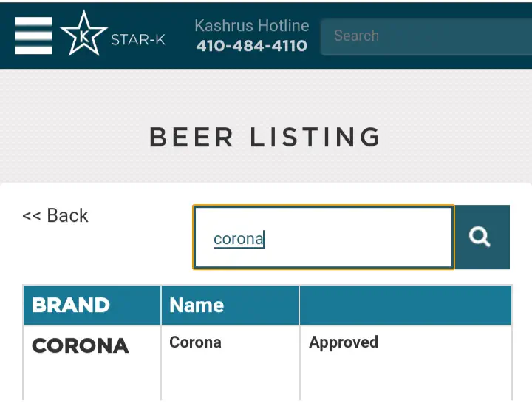This screenshot has height=412, width=532.
Task: Click the STAR-K wordmark text
Action: pyautogui.click(x=138, y=39)
